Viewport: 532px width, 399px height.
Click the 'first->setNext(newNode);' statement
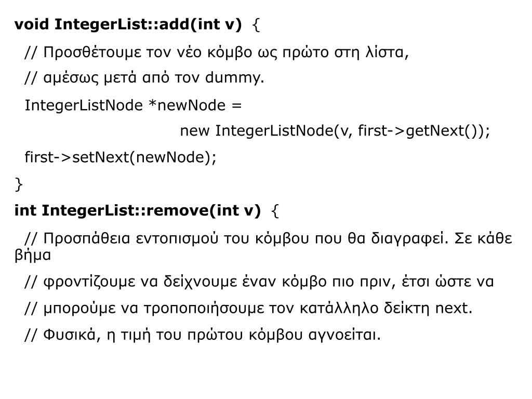121,157
